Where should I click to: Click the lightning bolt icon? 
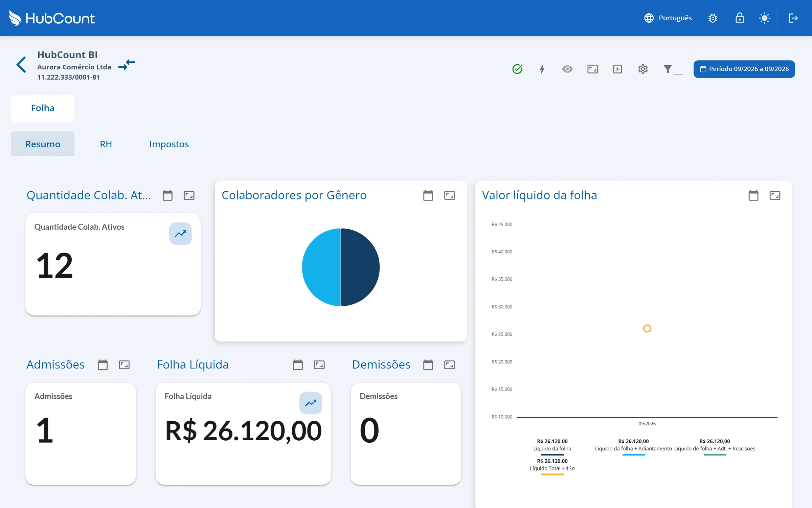click(x=542, y=69)
